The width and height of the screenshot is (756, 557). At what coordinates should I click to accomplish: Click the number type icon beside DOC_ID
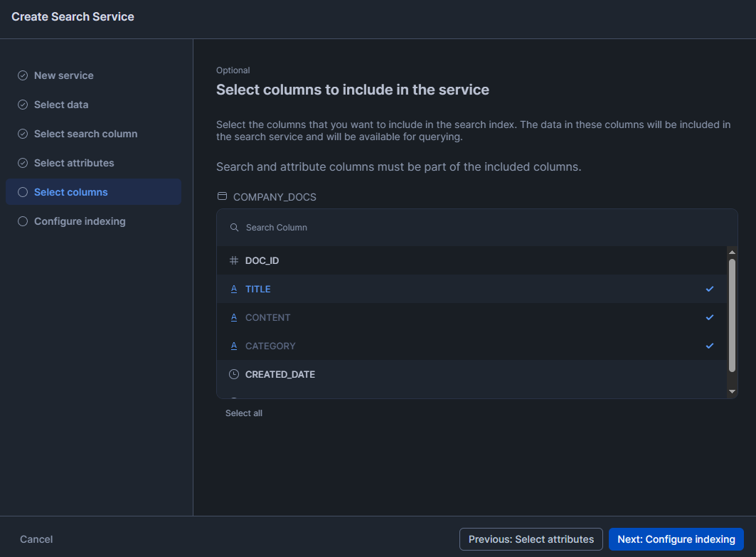[x=234, y=260]
